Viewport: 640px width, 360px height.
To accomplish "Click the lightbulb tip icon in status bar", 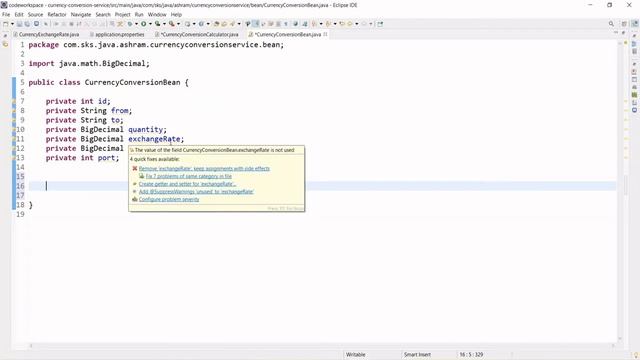I will pyautogui.click(x=636, y=355).
